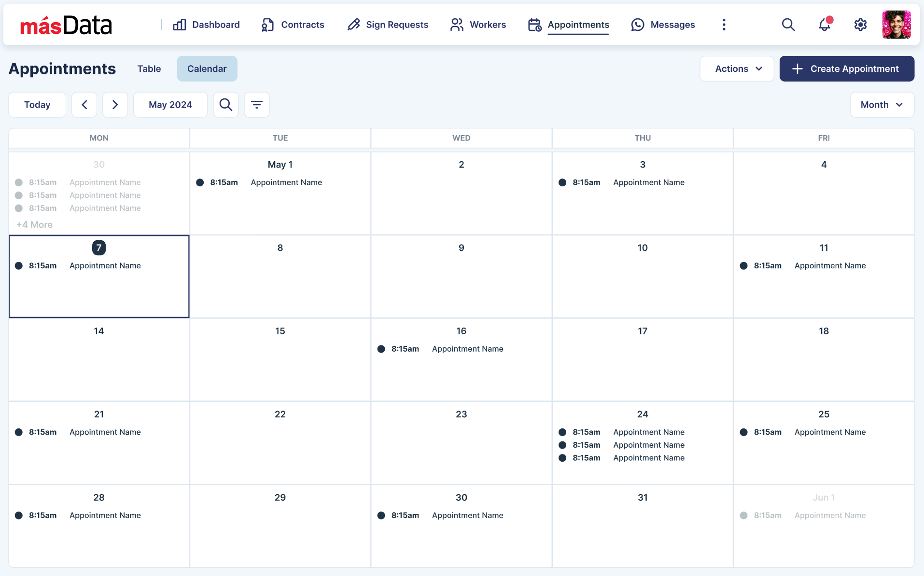Viewport: 924px width, 576px height.
Task: Open Contracts in navigation bar
Action: [293, 25]
